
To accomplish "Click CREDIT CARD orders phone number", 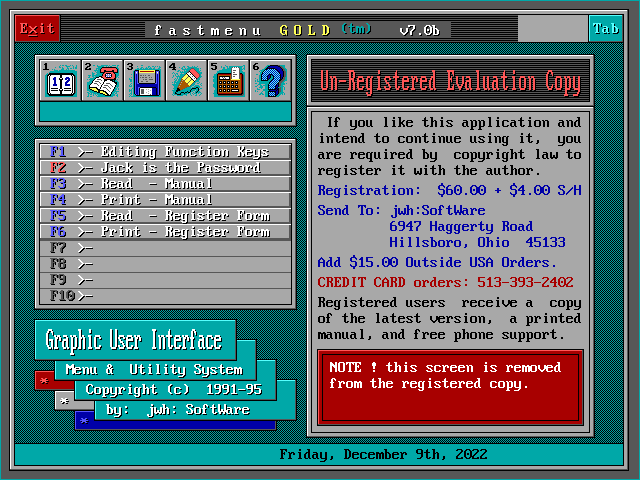I will point(445,282).
